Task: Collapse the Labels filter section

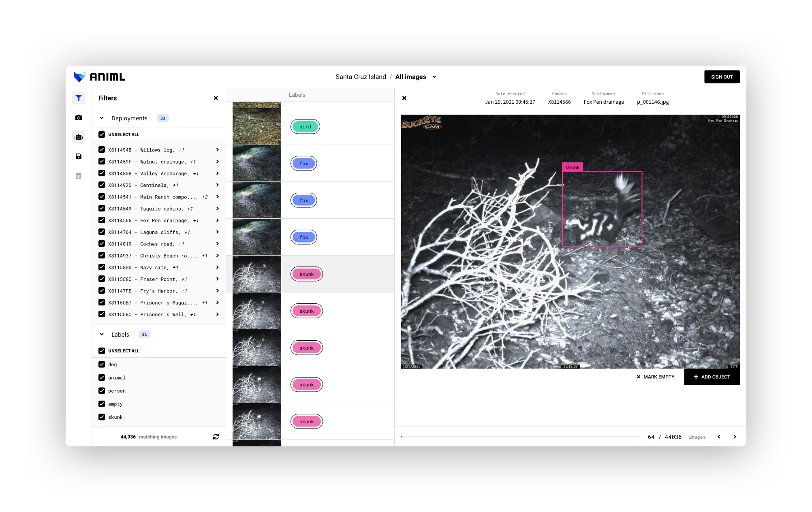Action: [102, 335]
